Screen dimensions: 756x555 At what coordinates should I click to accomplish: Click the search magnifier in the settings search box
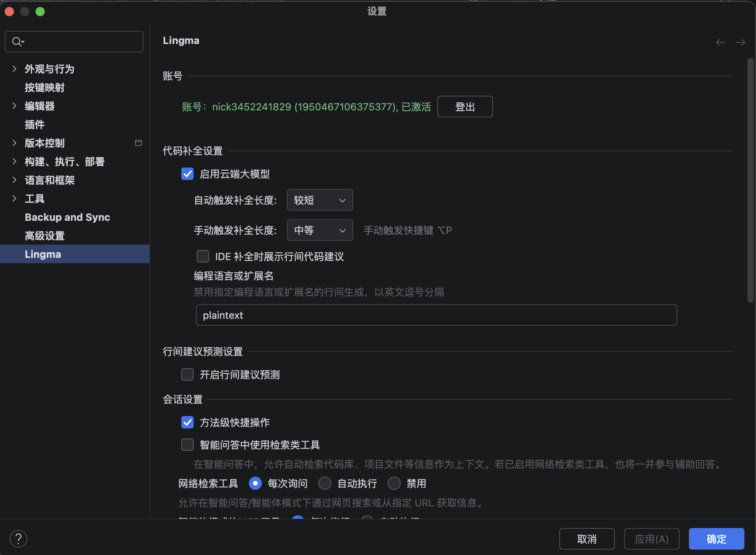pos(17,41)
